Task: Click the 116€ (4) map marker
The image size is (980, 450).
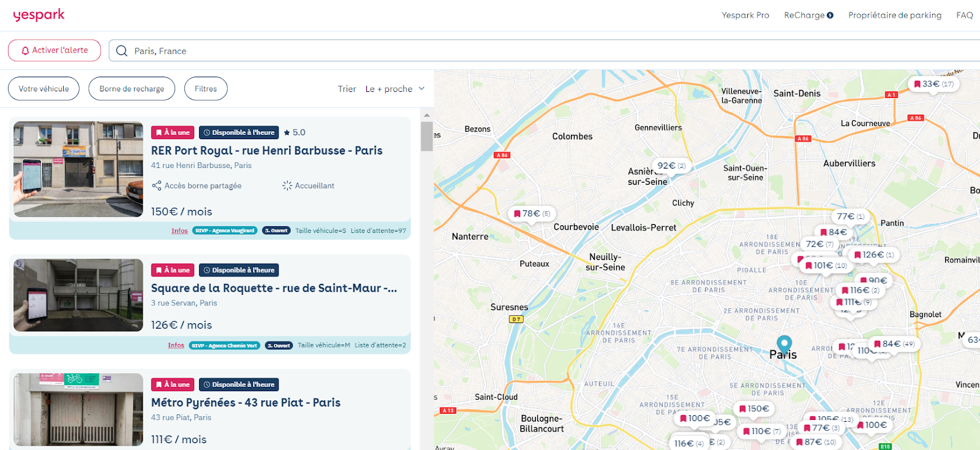Action: point(688,443)
